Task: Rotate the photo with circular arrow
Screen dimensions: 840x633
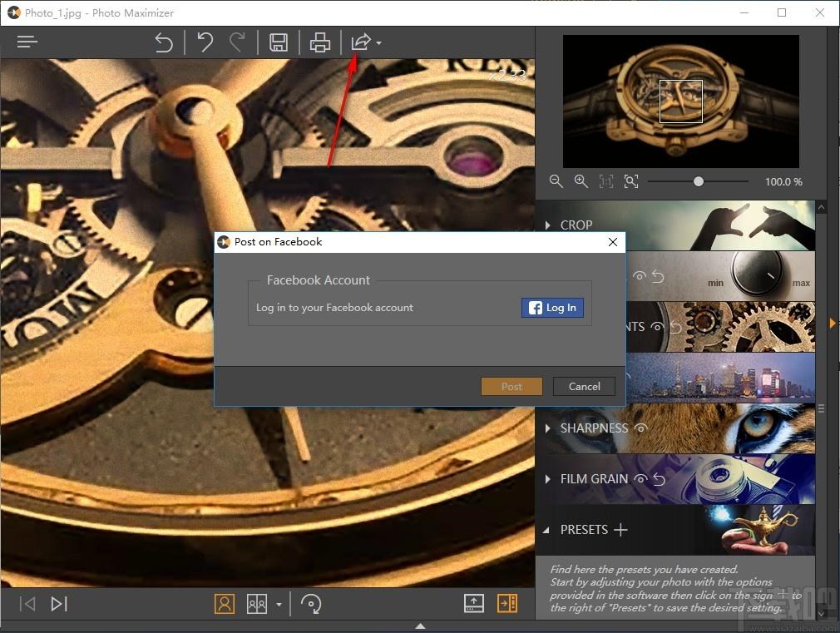Action: click(x=311, y=604)
